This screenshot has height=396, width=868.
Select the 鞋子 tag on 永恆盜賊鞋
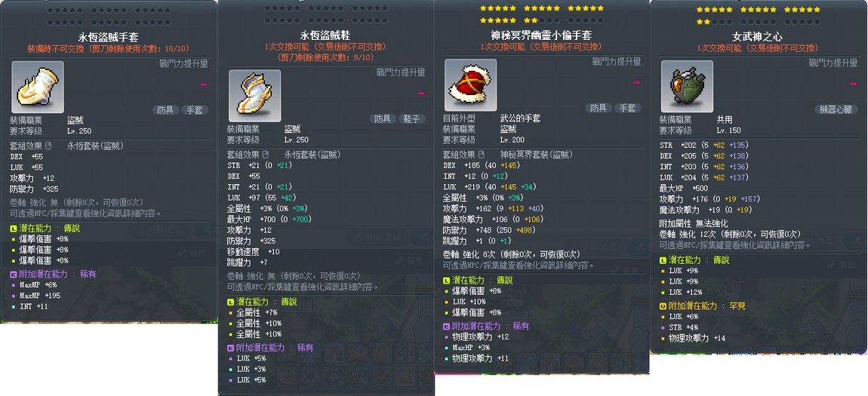pos(412,118)
